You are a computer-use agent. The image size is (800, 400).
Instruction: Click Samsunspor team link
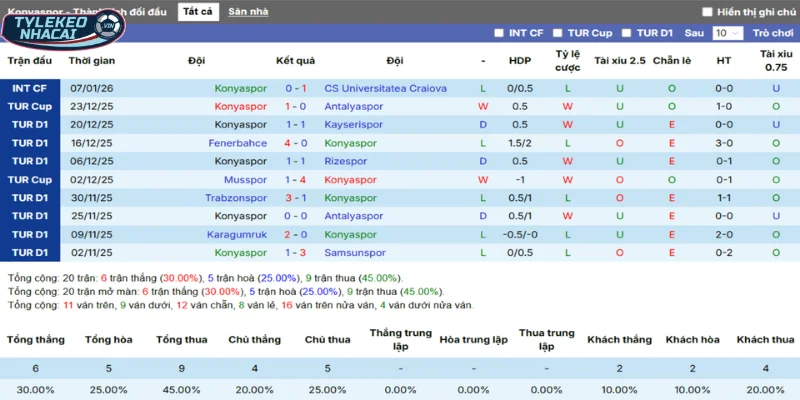click(354, 253)
